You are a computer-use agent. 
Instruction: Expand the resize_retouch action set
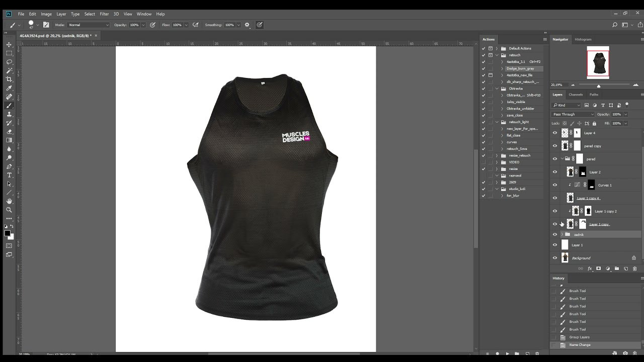[x=497, y=156]
